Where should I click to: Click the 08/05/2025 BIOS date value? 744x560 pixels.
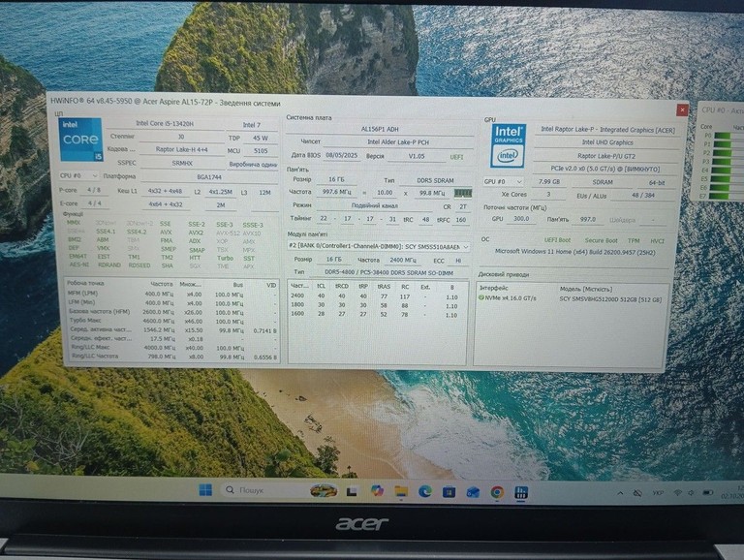[x=341, y=156]
